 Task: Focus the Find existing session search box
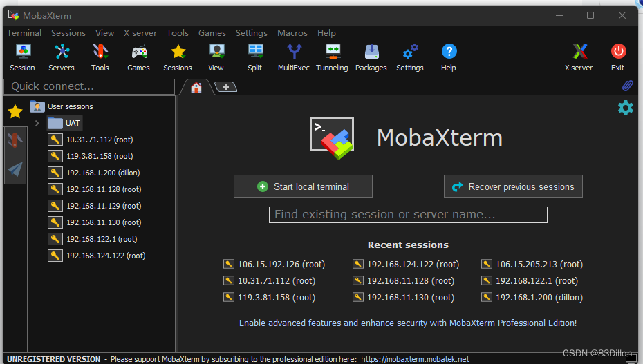click(x=408, y=215)
